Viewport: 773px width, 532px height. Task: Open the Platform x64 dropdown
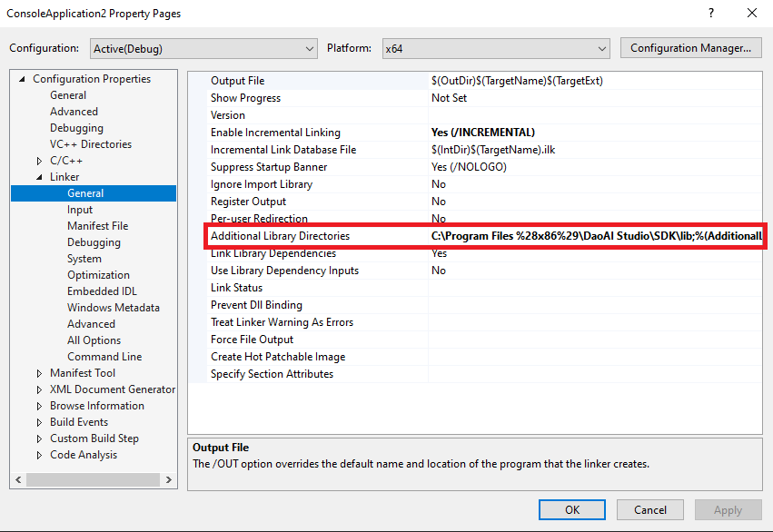(495, 48)
